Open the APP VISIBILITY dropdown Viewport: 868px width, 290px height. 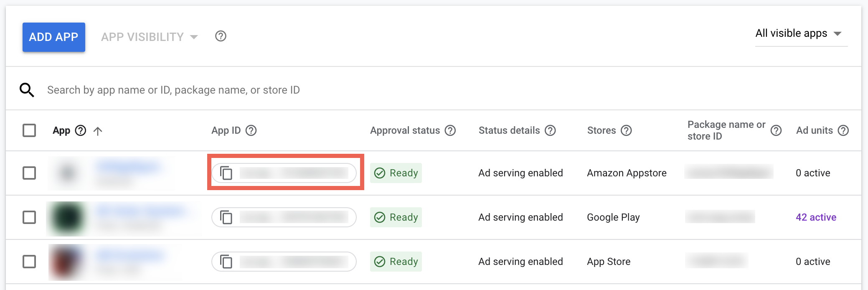tap(149, 37)
